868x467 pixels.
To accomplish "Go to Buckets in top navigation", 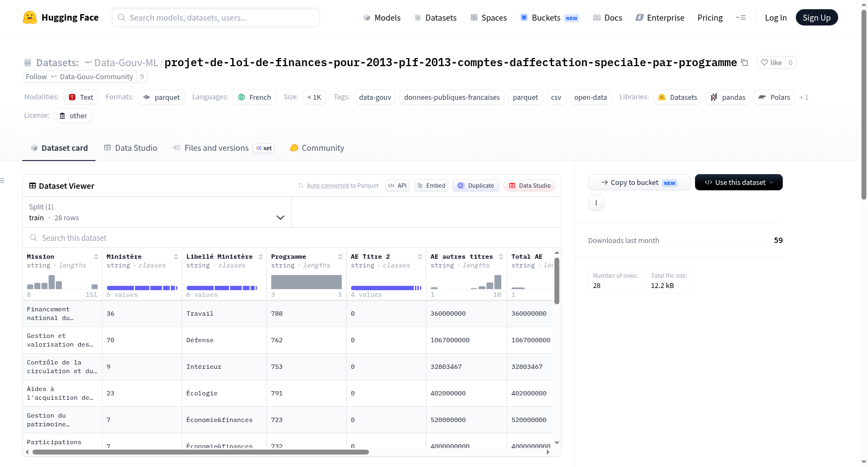I will [550, 17].
